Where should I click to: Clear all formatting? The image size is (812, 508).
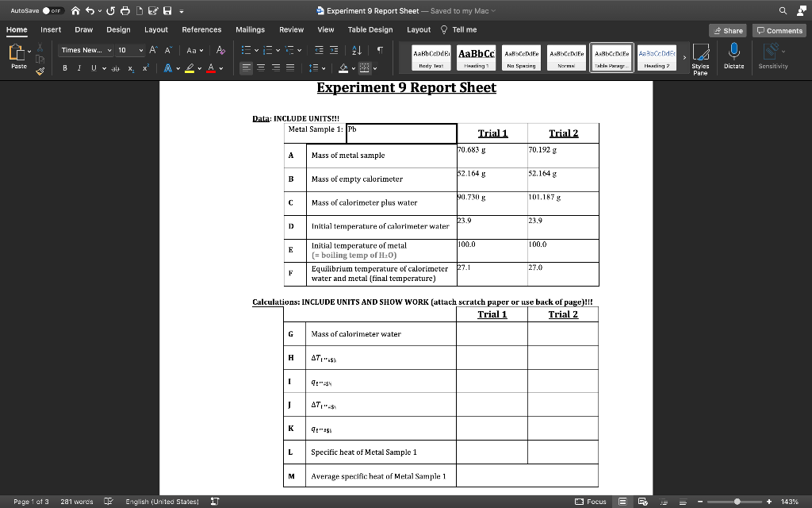(x=220, y=50)
